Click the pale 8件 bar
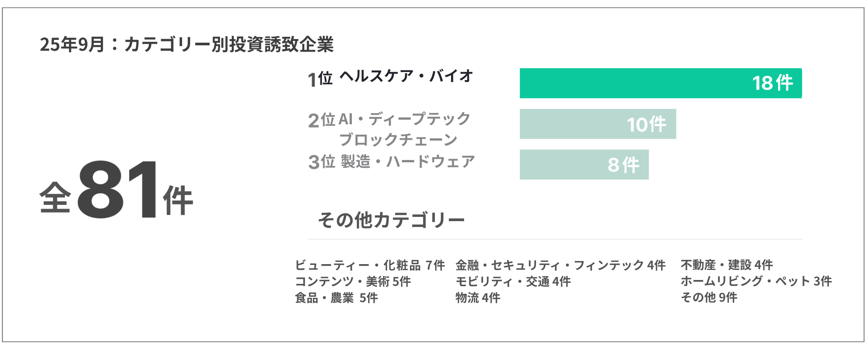Screen dimensions: 868x347 pos(584,165)
